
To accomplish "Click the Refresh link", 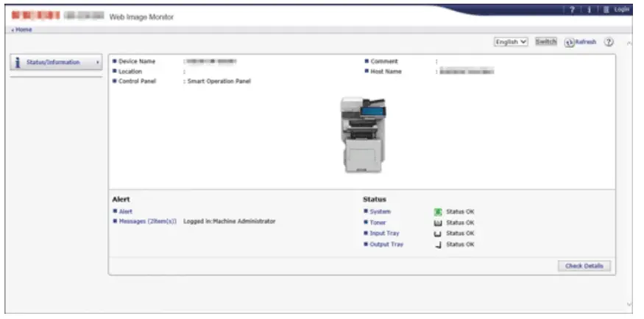I will [x=586, y=42].
